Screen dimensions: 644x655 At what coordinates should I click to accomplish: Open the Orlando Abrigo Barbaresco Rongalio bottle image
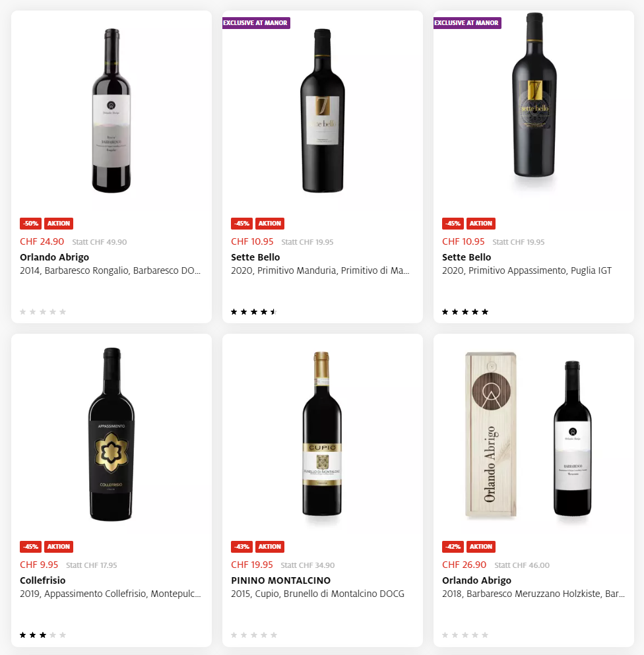coord(112,111)
